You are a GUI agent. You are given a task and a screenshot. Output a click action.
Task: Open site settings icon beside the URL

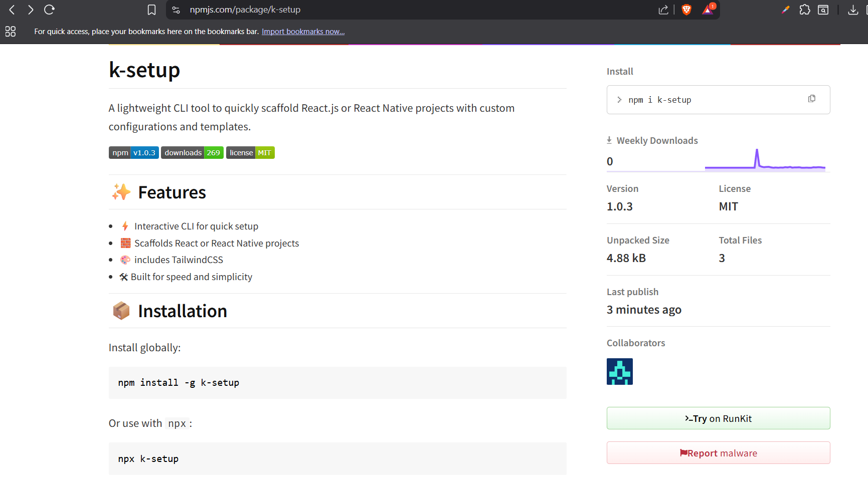click(x=176, y=10)
